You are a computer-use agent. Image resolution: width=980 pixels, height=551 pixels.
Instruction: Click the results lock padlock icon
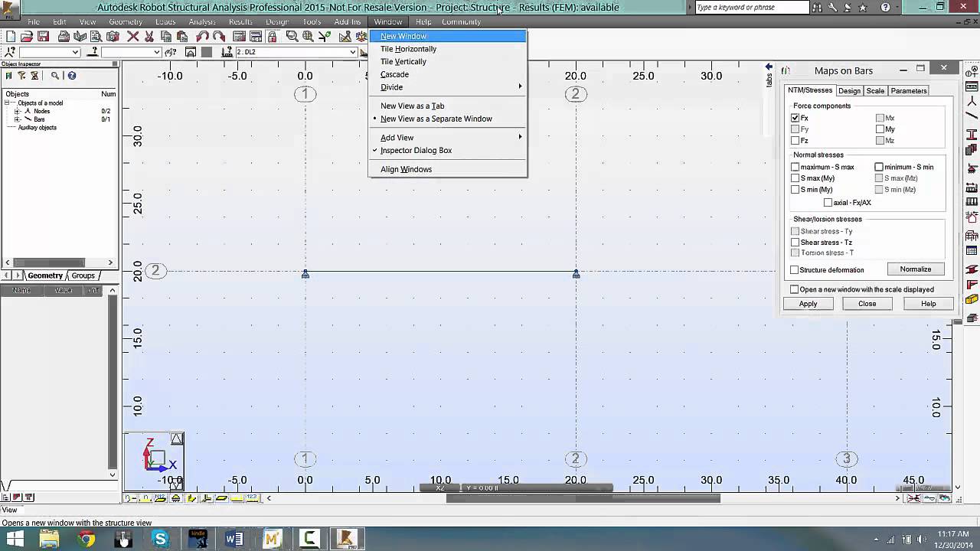click(272, 36)
